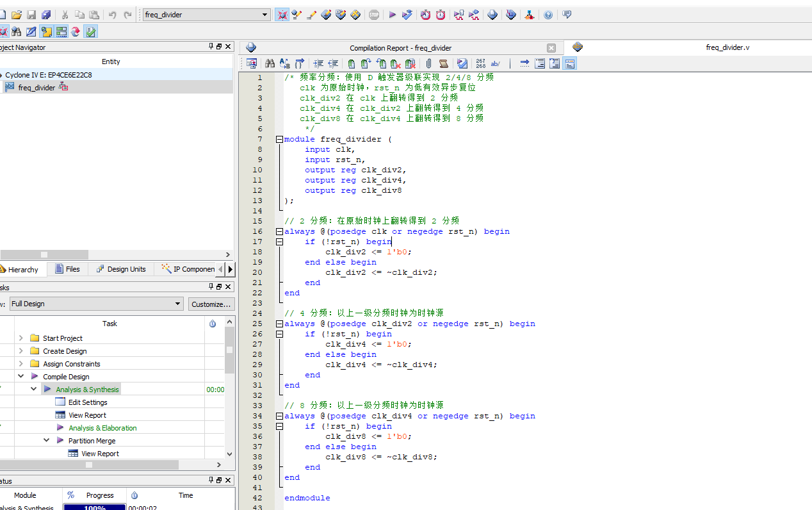
Task: Click View Report under Partition Merge
Action: (100, 454)
